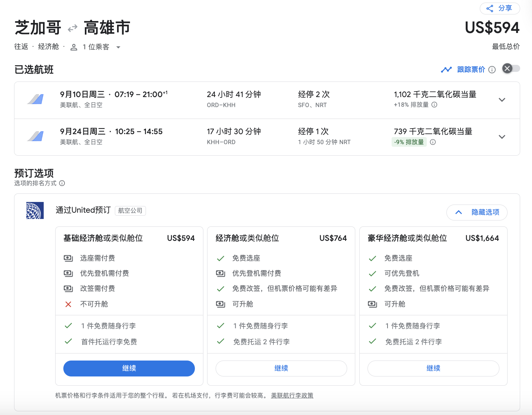The width and height of the screenshot is (532, 415).
Task: Click the -9% 排放量 green badge
Action: pos(409,142)
